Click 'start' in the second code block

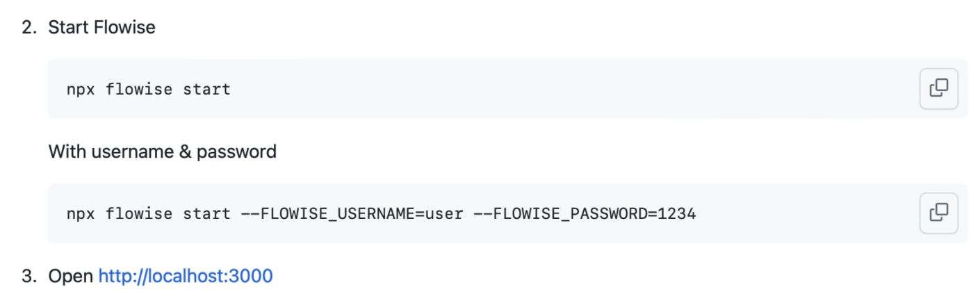(x=206, y=213)
